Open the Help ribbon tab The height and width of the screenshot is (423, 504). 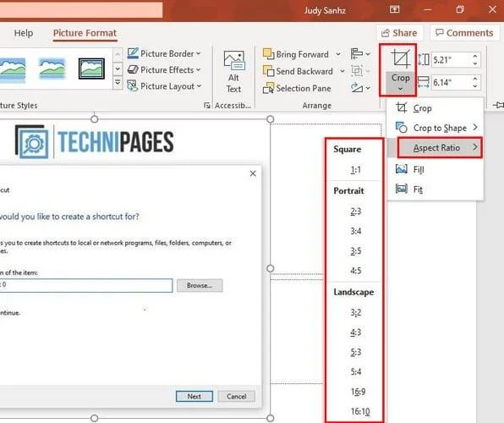tap(24, 33)
